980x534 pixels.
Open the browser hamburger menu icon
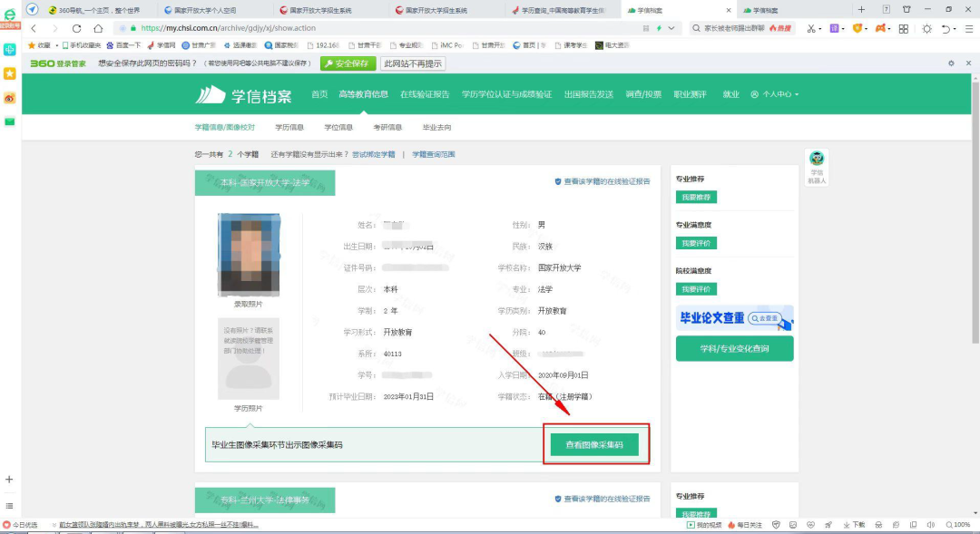point(969,29)
